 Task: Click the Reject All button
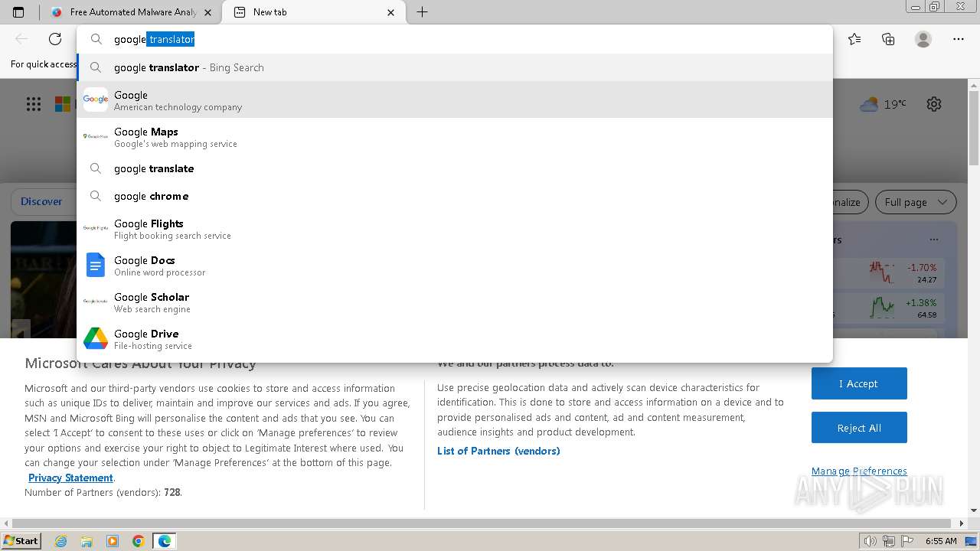[x=859, y=428]
